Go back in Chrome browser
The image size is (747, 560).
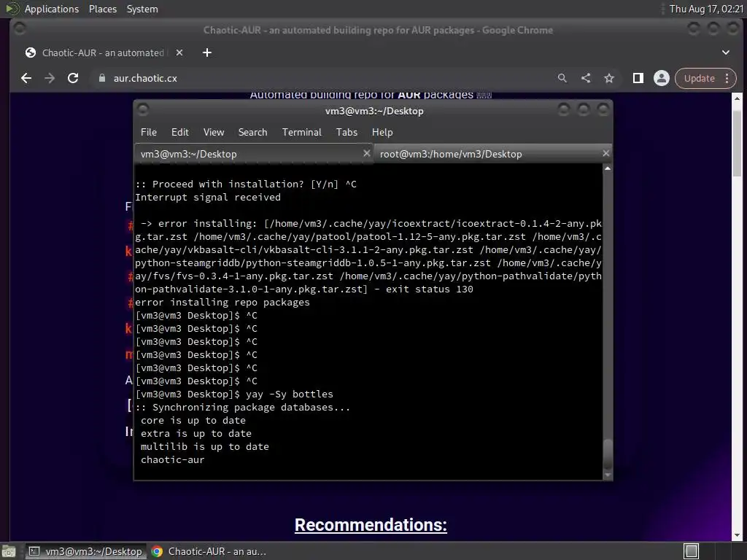[x=26, y=78]
